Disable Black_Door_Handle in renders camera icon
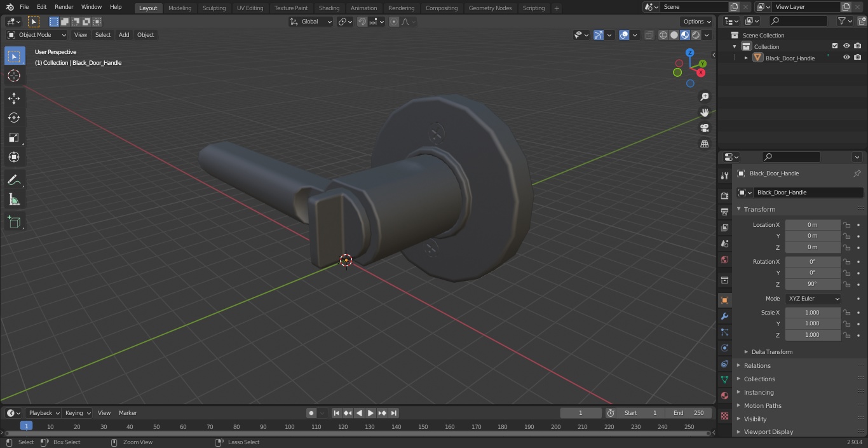The width and height of the screenshot is (868, 448). coord(857,58)
